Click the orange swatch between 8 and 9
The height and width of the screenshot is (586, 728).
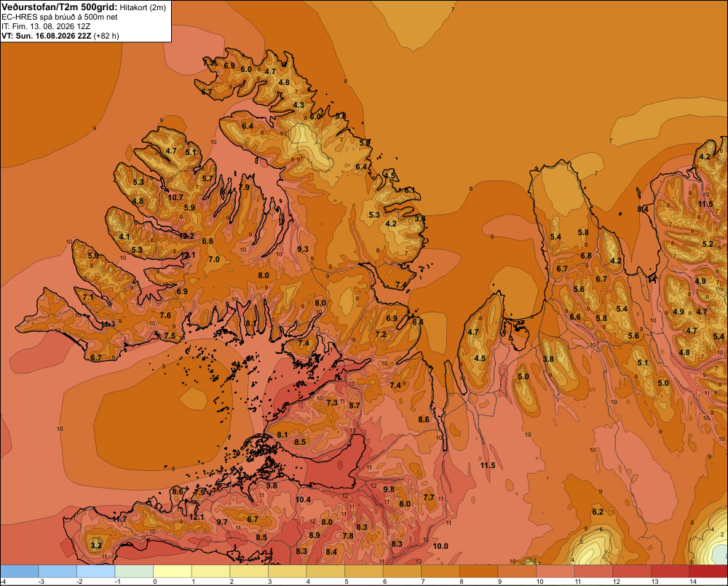pos(479,571)
